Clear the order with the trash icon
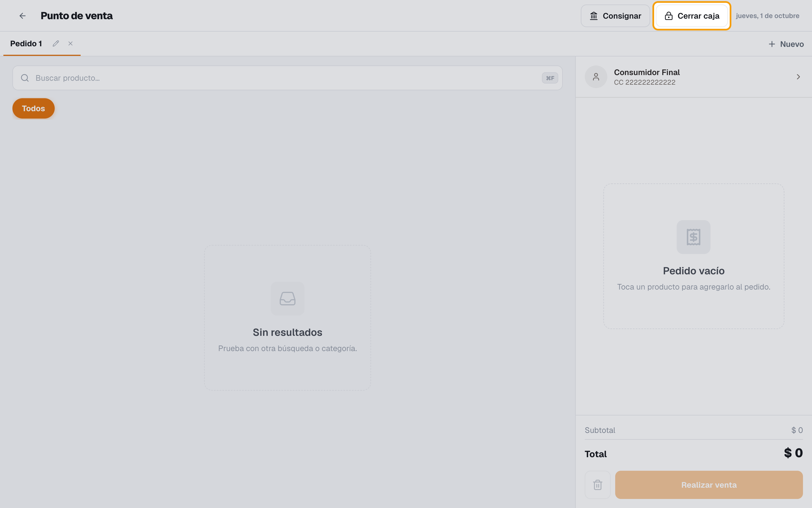812x508 pixels. [x=598, y=485]
